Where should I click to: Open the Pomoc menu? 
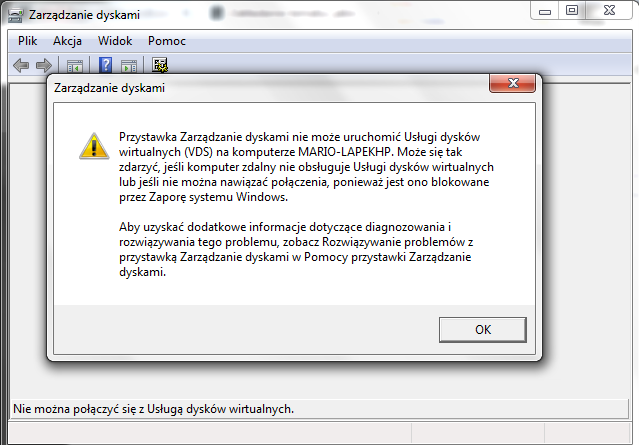click(167, 41)
